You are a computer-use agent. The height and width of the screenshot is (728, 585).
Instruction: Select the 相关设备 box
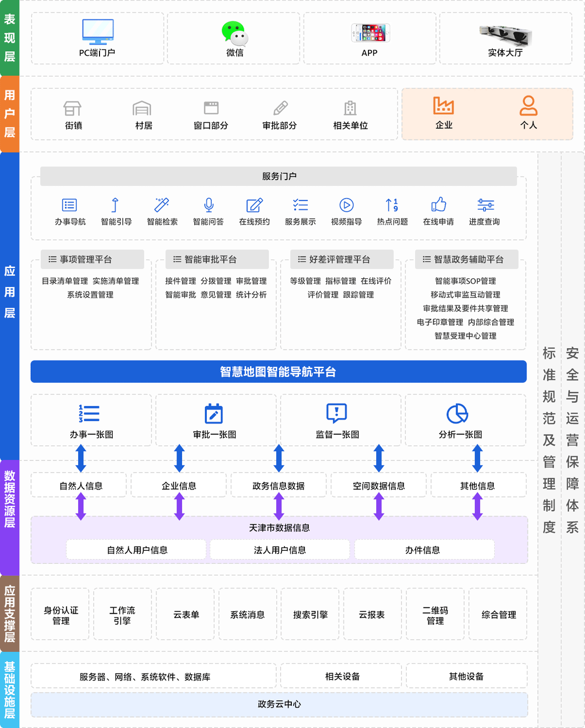341,676
